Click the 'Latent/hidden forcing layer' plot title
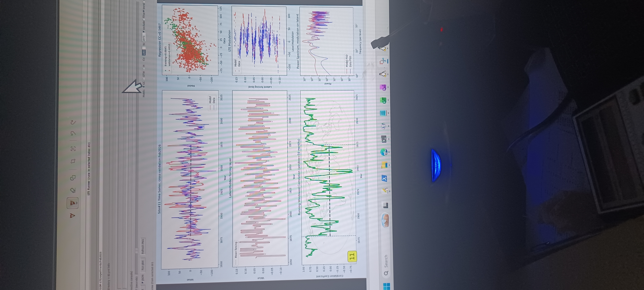This screenshot has width=644, height=290. pos(230,178)
